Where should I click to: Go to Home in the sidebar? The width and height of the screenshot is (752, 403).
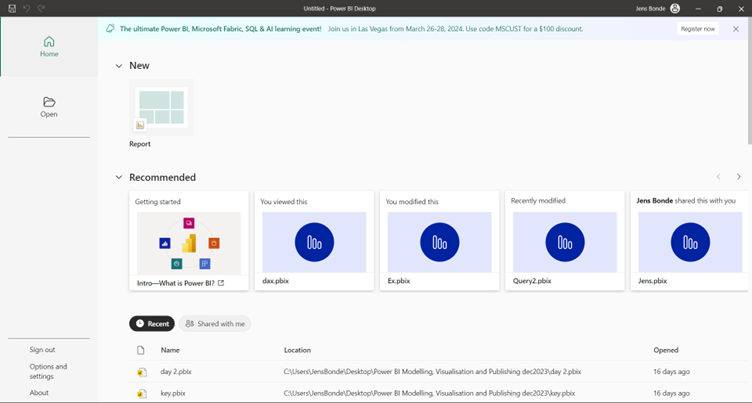point(49,47)
